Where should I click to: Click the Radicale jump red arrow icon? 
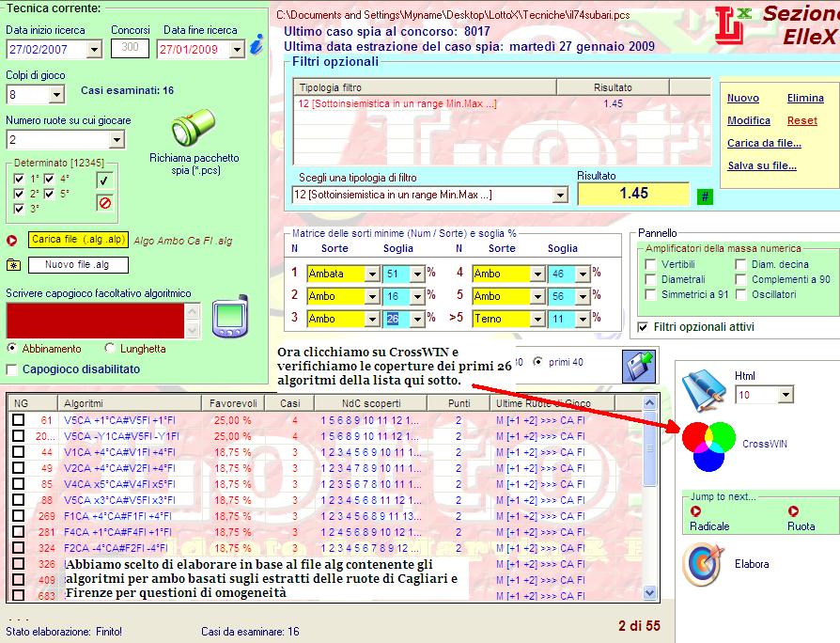pos(695,511)
